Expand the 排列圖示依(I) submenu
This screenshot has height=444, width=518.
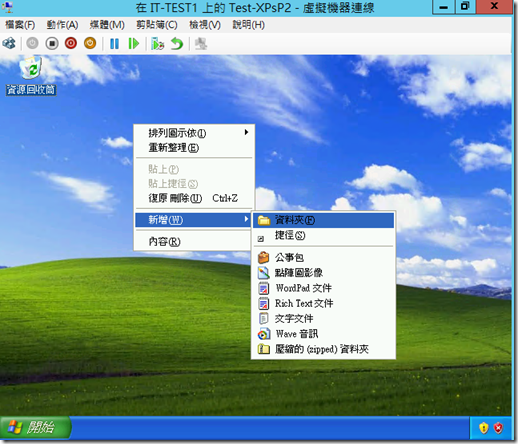(x=194, y=133)
